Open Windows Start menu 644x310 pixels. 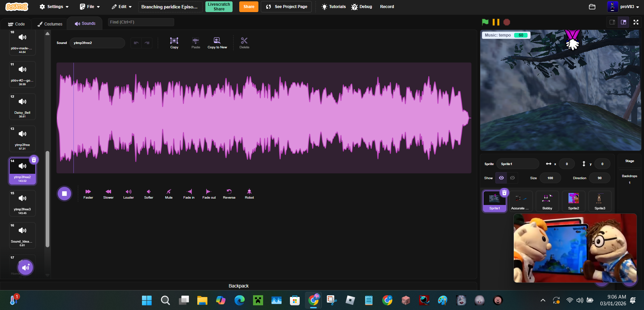coord(147,300)
